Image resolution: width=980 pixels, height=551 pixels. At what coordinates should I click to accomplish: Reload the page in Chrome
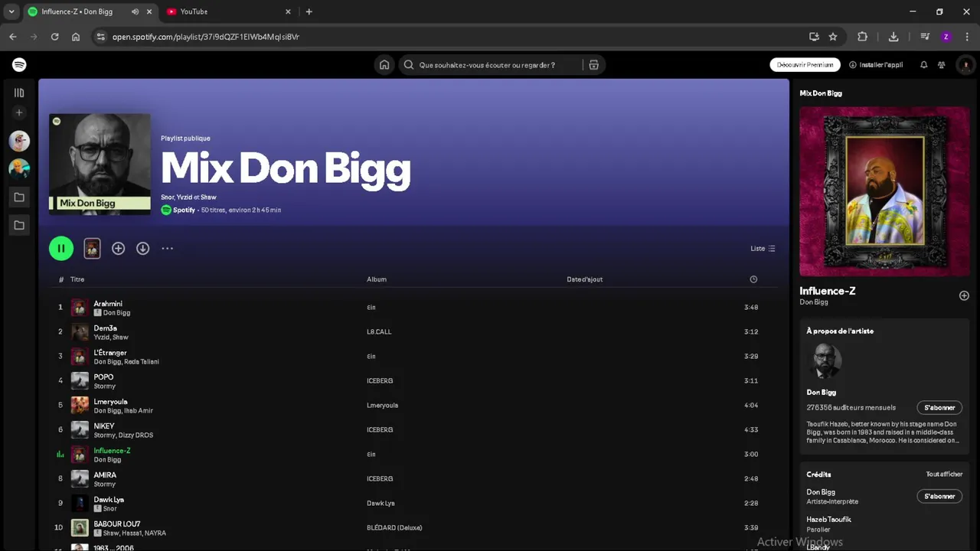pyautogui.click(x=54, y=37)
